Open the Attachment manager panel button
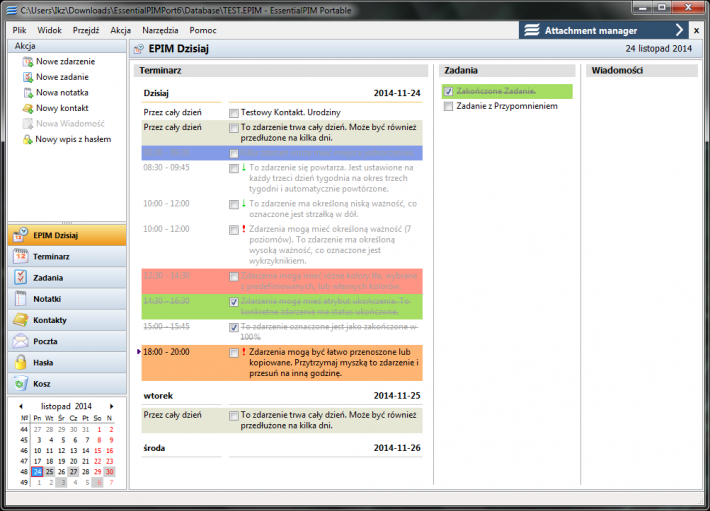Image resolution: width=710 pixels, height=511 pixels. [604, 30]
